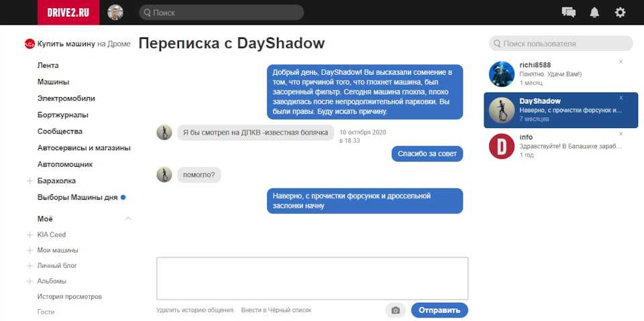Viewport: 644px width, 321px height.
Task: Open settings gear icon
Action: point(620,12)
